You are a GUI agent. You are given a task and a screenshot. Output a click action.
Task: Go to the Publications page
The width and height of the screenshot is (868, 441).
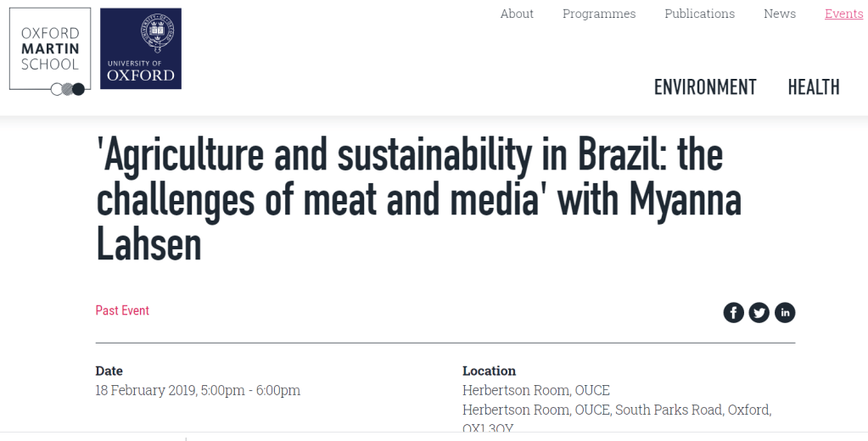coord(700,14)
